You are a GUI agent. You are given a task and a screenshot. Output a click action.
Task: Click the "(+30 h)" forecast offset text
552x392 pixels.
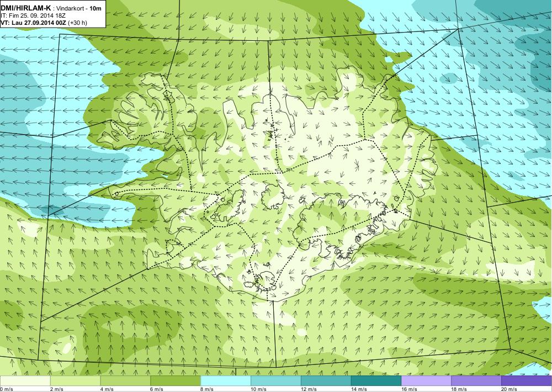tap(78, 23)
